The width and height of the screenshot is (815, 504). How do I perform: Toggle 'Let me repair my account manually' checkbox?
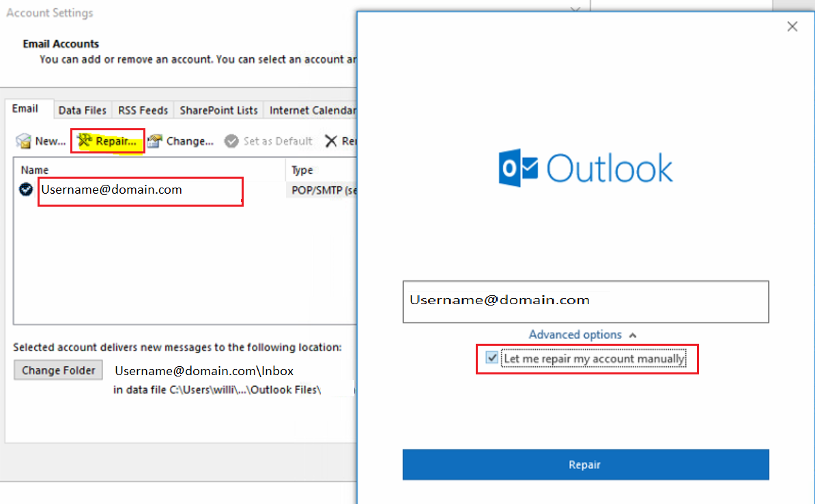click(x=491, y=358)
